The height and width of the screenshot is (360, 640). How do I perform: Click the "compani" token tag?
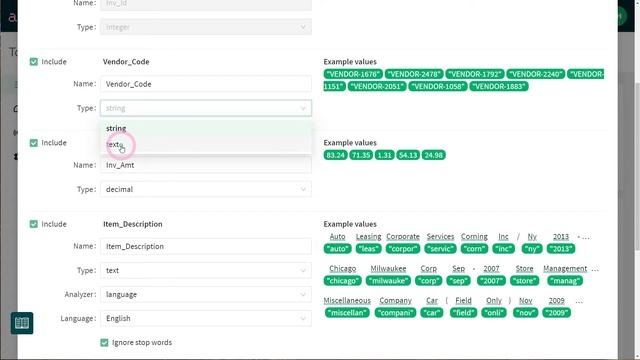coord(396,313)
